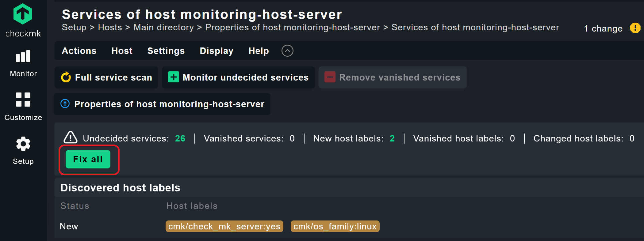Open the Setup gear icon
The image size is (644, 241).
[23, 144]
